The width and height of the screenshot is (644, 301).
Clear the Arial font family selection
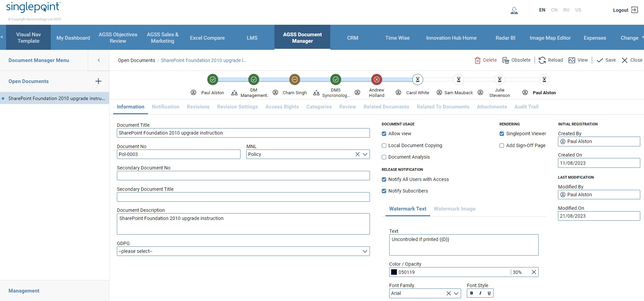coord(449,294)
